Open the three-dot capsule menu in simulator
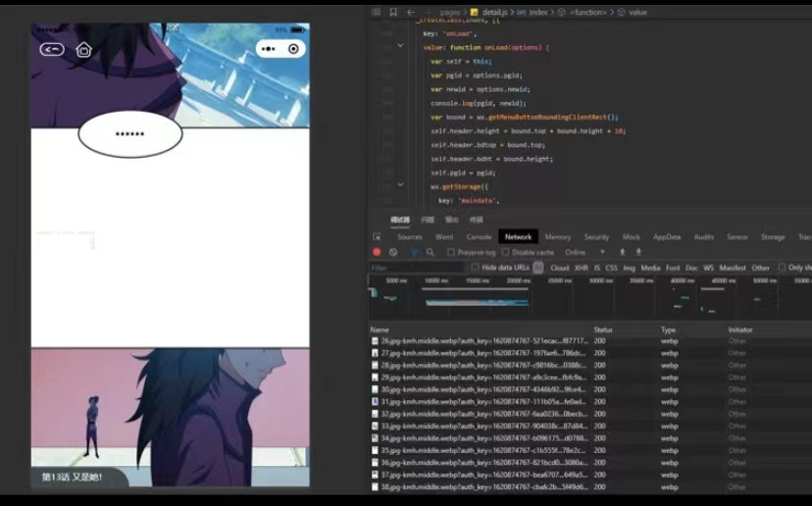The height and width of the screenshot is (506, 812). (269, 49)
